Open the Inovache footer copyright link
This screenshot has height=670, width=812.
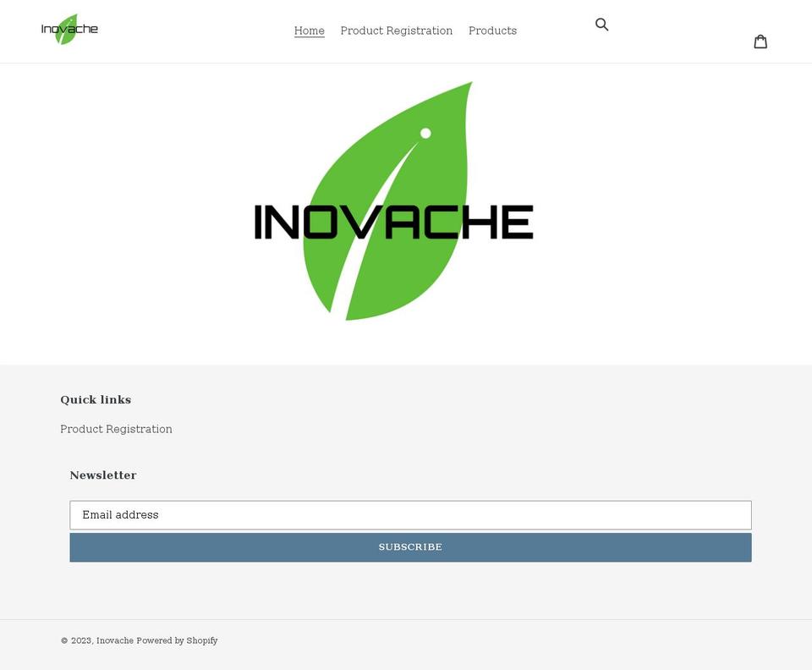pos(115,640)
